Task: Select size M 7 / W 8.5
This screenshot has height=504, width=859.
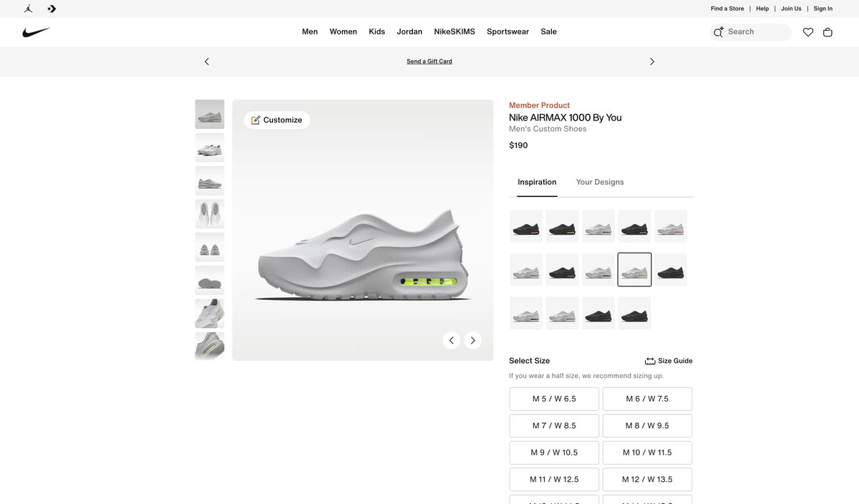Action: [554, 426]
